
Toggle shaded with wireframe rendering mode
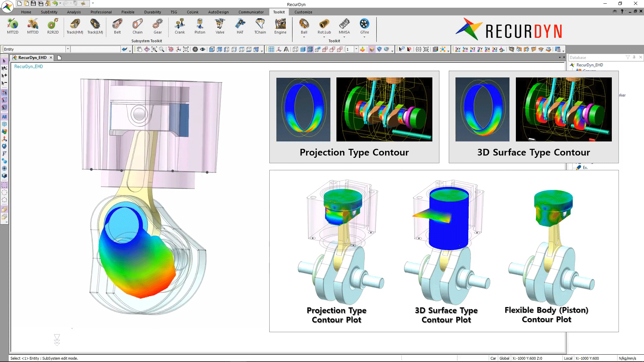pyautogui.click(x=310, y=49)
